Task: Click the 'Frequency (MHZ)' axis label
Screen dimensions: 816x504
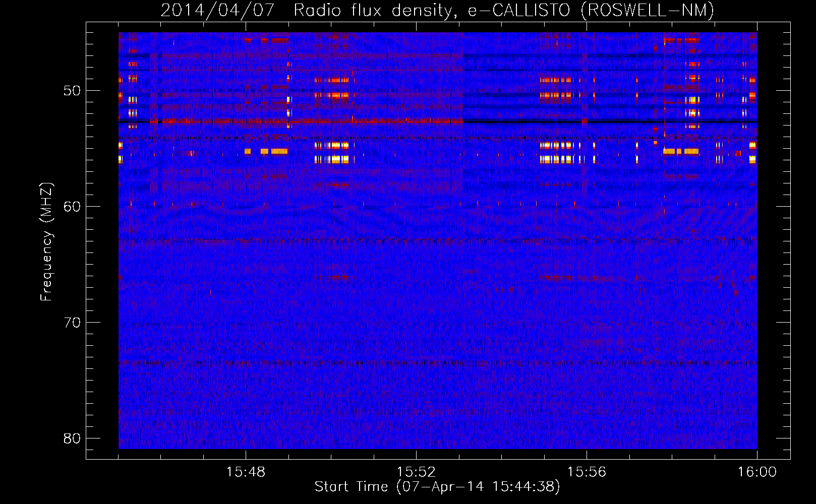Action: point(46,242)
